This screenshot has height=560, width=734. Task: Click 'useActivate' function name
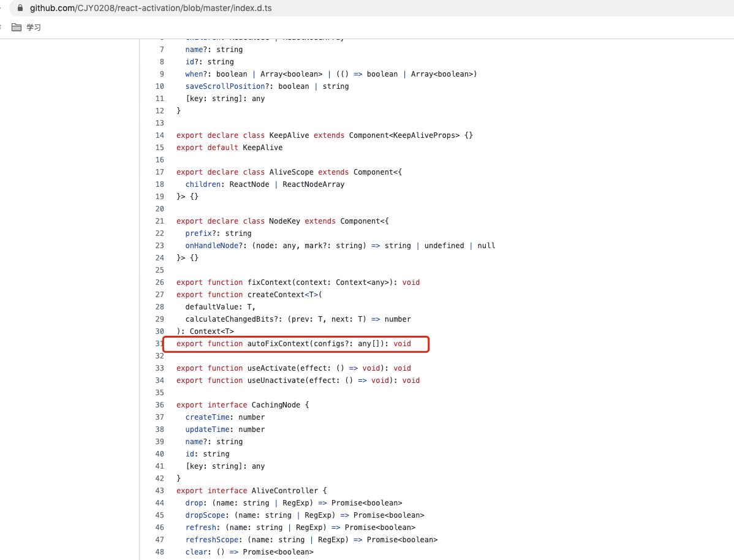pos(271,368)
